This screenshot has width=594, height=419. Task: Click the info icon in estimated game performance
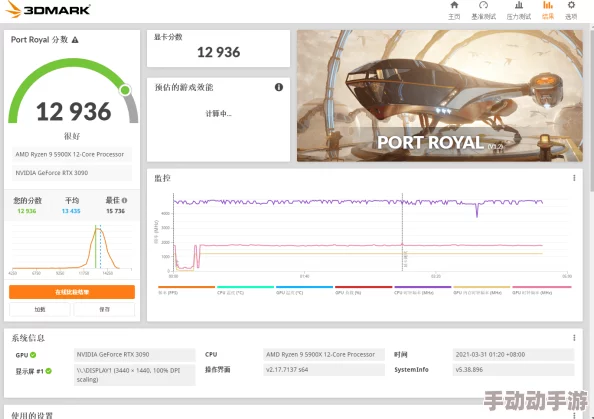pyautogui.click(x=279, y=87)
